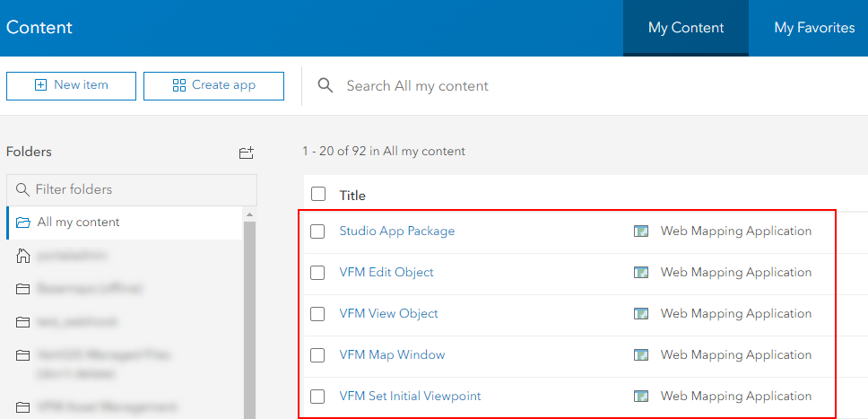
Task: Click the type icon in VFM Map Window row
Action: (640, 355)
